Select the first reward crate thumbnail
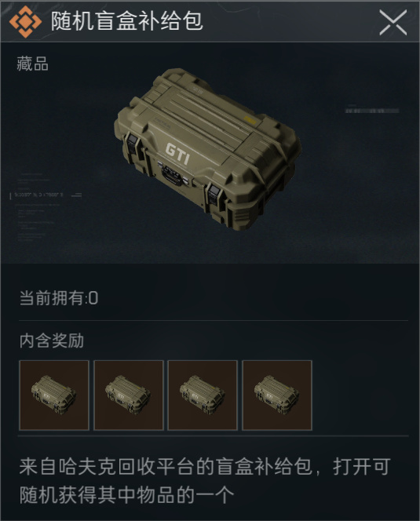420x521 pixels. [54, 395]
